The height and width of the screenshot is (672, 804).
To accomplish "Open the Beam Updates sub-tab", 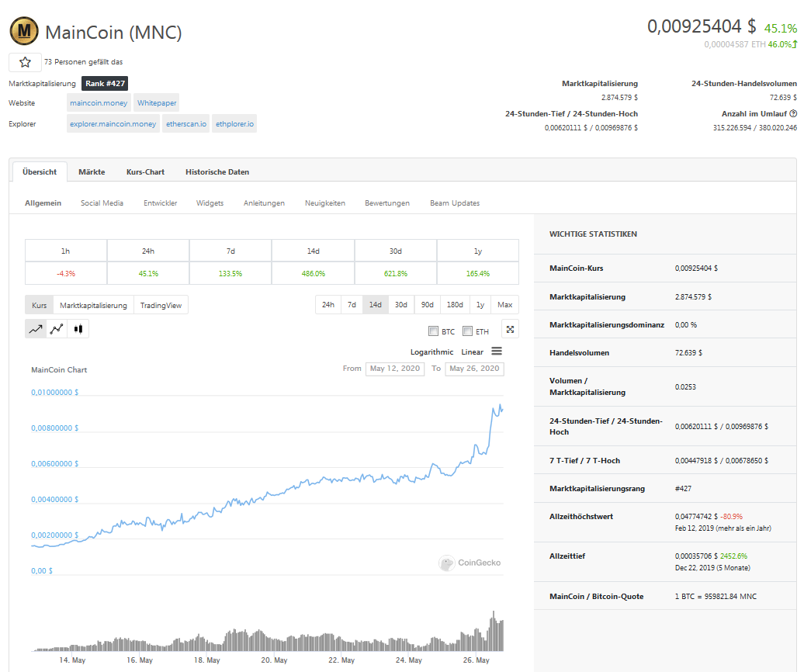I will point(455,203).
